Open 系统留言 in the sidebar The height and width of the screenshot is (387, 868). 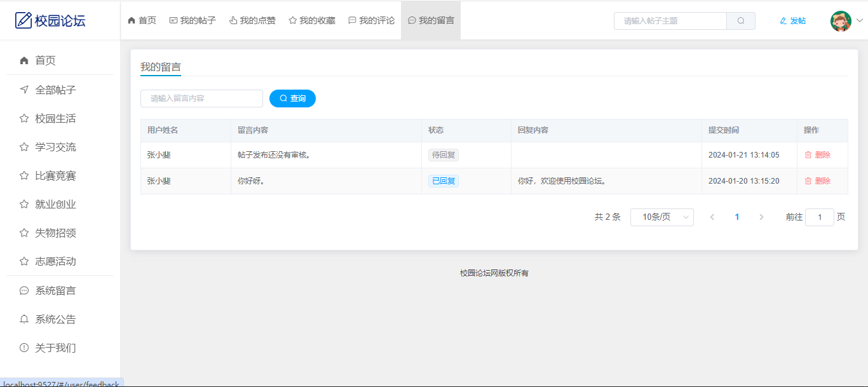[x=55, y=290]
